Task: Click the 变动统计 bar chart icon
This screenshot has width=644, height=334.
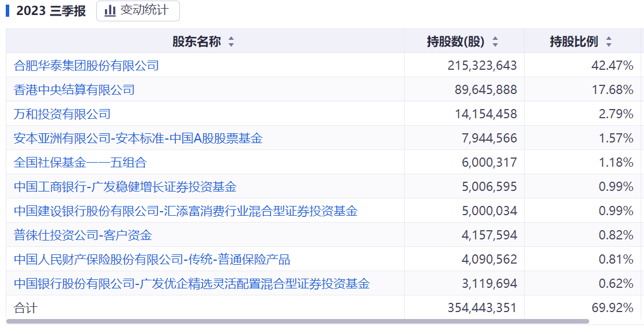Action: [x=110, y=11]
